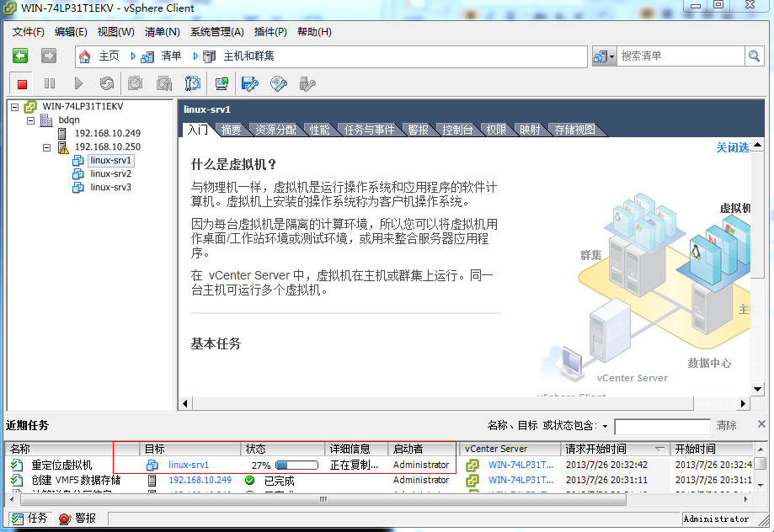
Task: Click the request start time sort arrow
Action: coord(659,450)
